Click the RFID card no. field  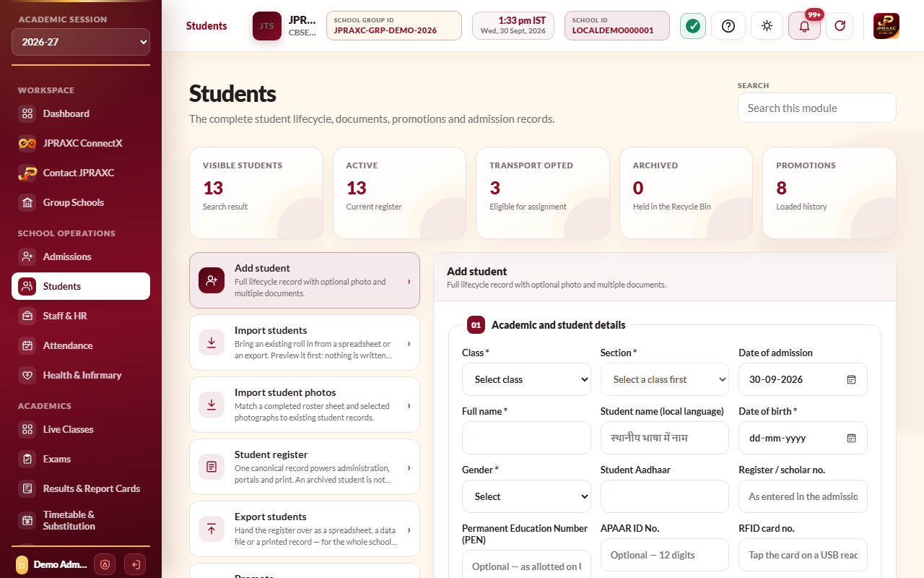click(x=803, y=555)
